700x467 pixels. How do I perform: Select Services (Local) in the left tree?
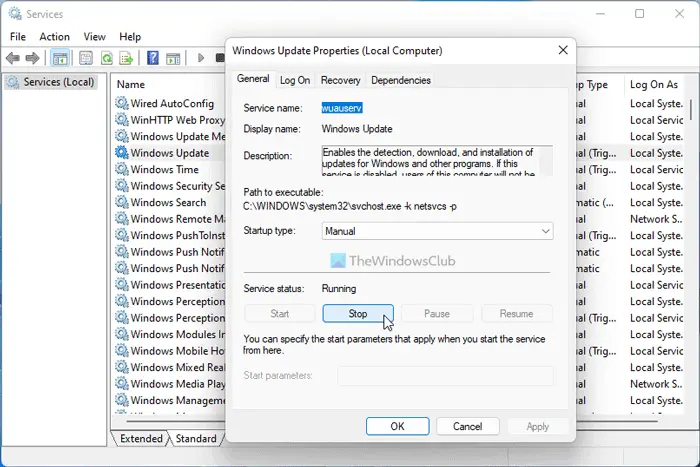click(x=51, y=82)
